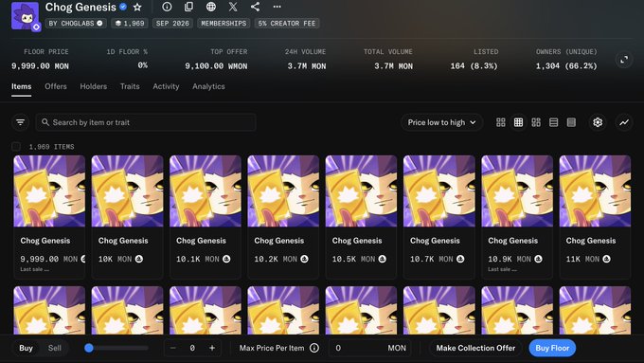This screenshot has width=644, height=363.
Task: Decrease item count with the minus button
Action: pos(173,348)
